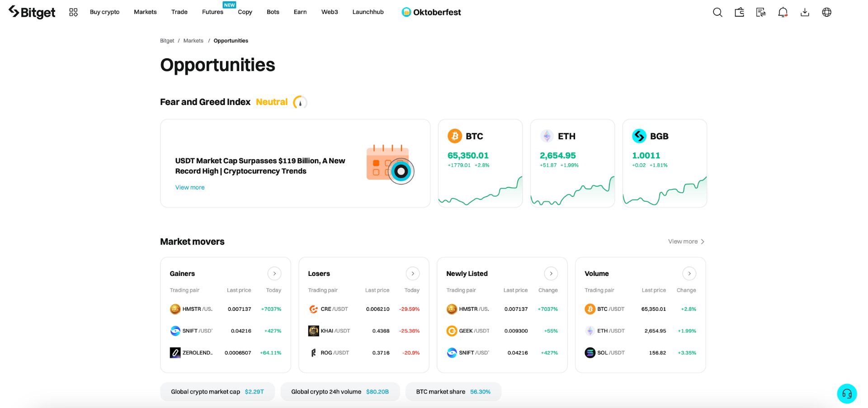Open the language globe icon

[827, 12]
